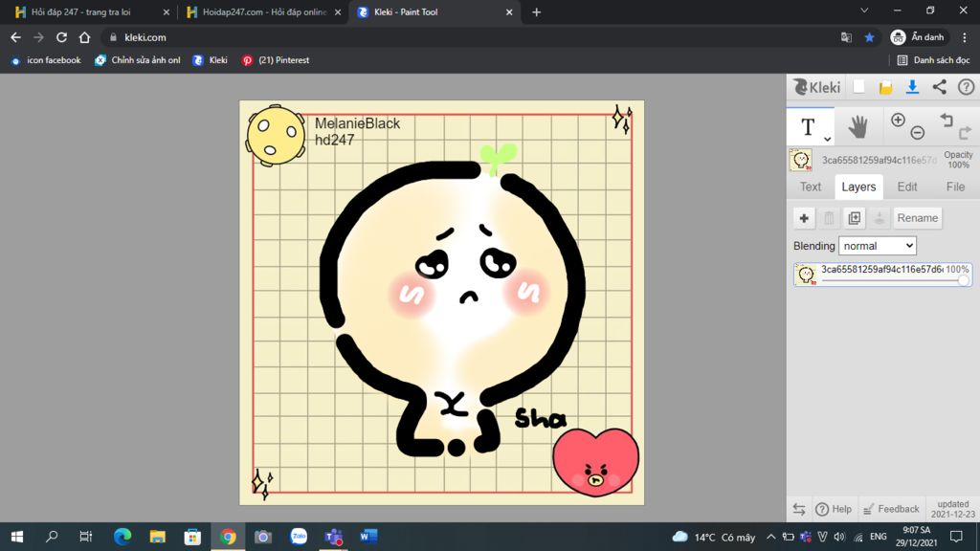980x551 pixels.
Task: Click the 14°C Có mây weather widget
Action: [x=714, y=537]
